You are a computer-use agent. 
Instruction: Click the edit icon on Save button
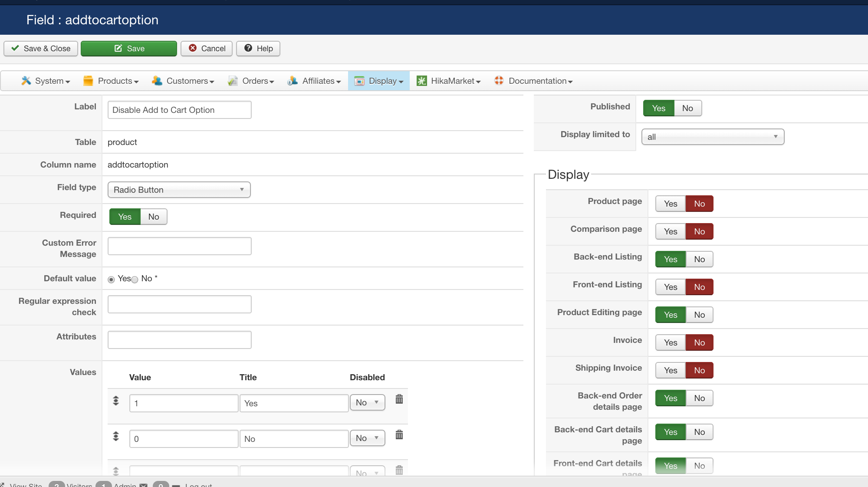(118, 48)
